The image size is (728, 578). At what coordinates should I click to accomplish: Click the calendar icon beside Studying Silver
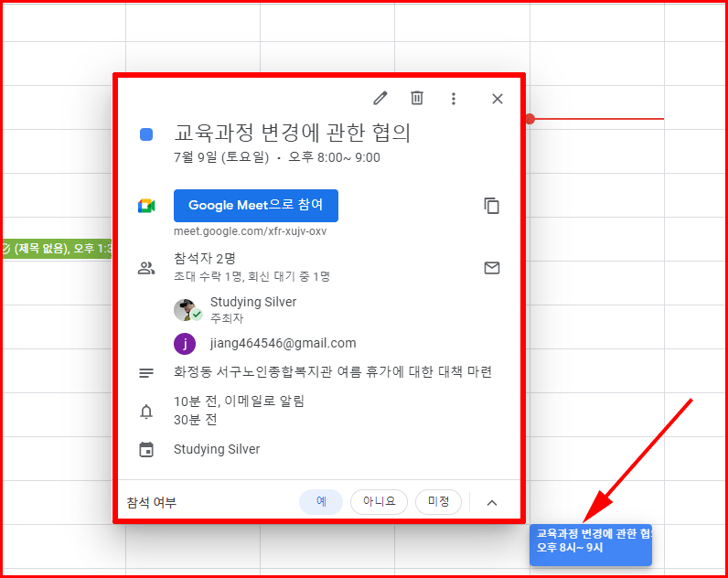[x=146, y=449]
